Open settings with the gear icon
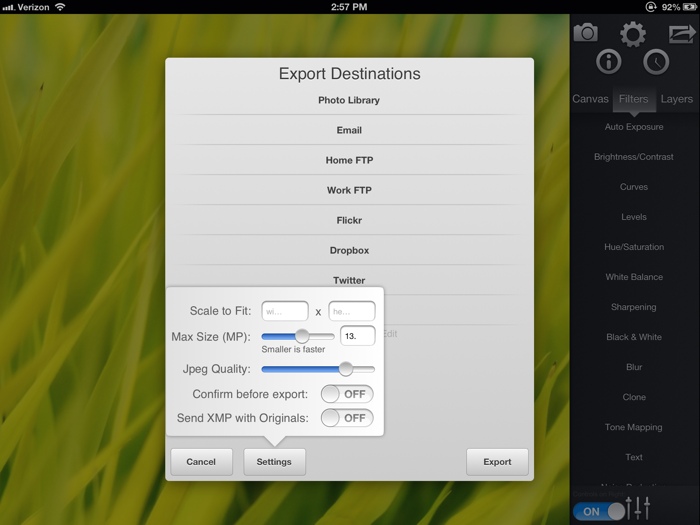This screenshot has width=700, height=525. pyautogui.click(x=633, y=35)
